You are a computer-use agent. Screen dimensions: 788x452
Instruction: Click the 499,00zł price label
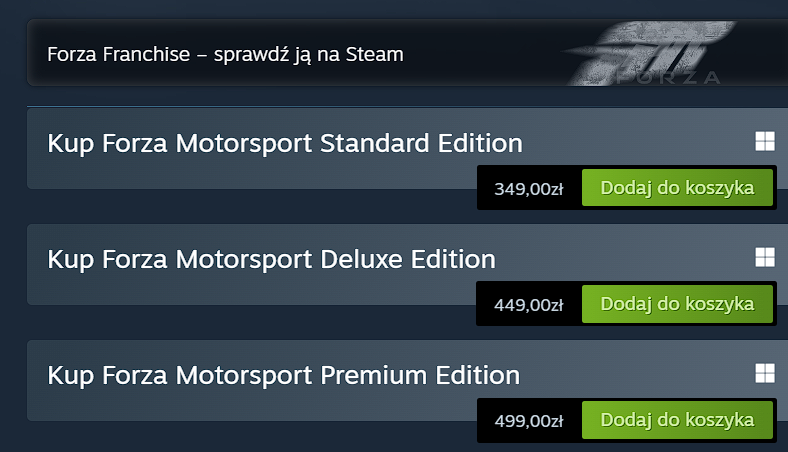click(529, 421)
